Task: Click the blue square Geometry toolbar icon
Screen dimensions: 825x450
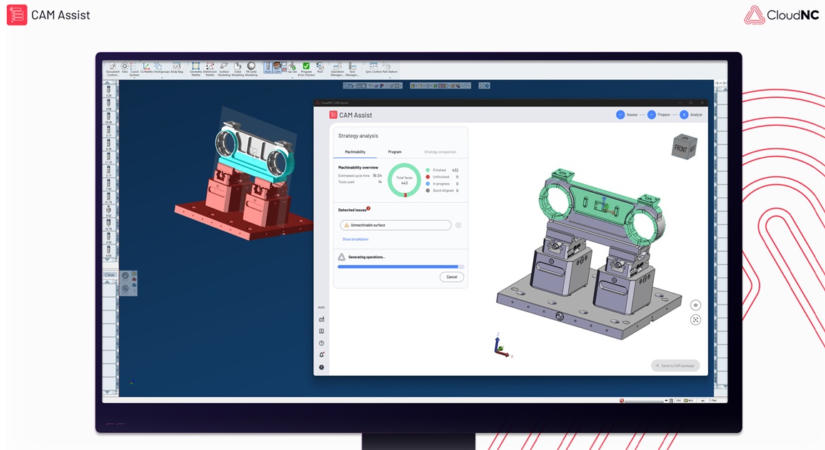Action: (x=195, y=66)
